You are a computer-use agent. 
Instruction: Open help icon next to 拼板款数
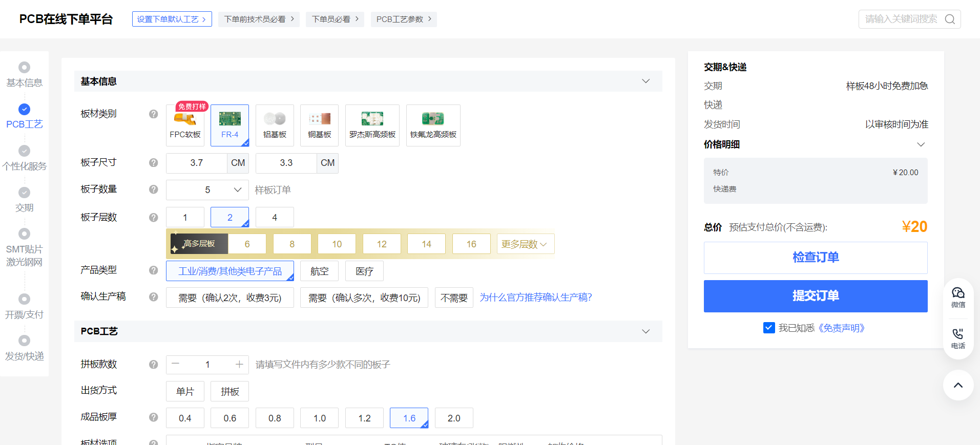(153, 364)
